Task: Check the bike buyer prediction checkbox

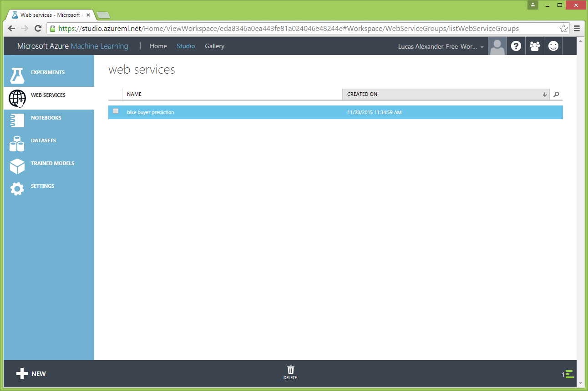Action: click(116, 111)
